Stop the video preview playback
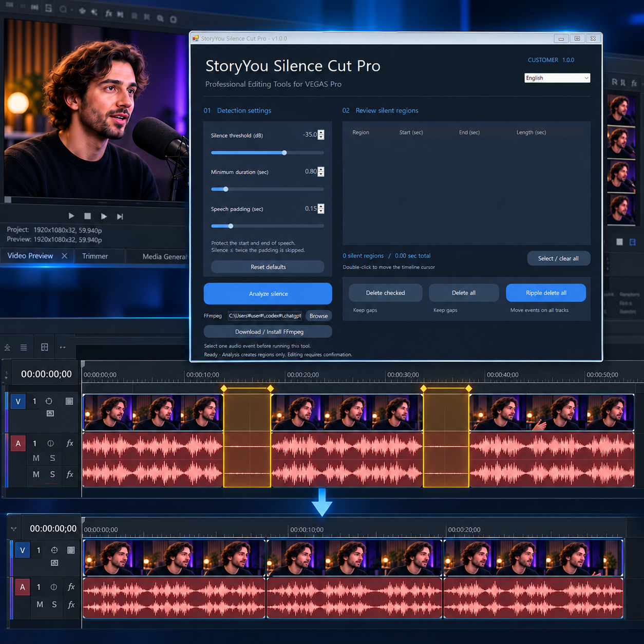The width and height of the screenshot is (644, 644). coord(87,216)
